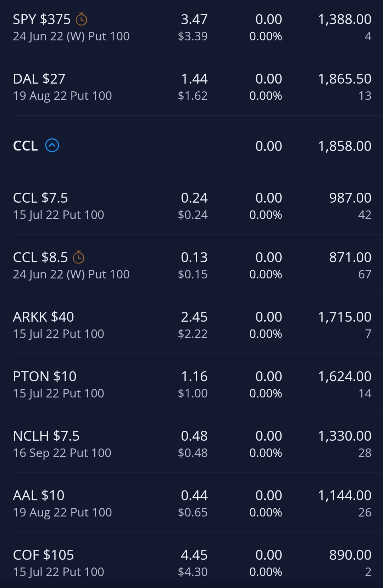Image resolution: width=383 pixels, height=588 pixels.
Task: Open the DAL $27 Aug put position
Action: coord(191,86)
